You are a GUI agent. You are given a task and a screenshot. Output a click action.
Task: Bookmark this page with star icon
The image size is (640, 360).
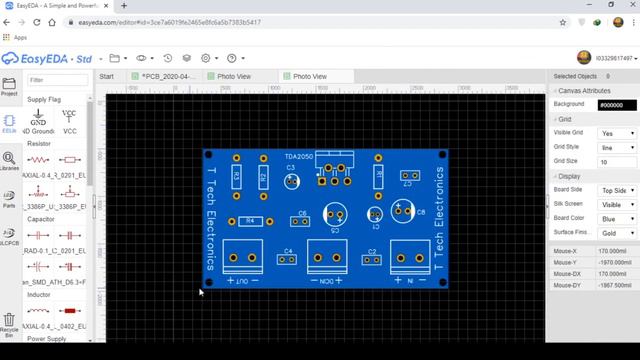click(563, 22)
